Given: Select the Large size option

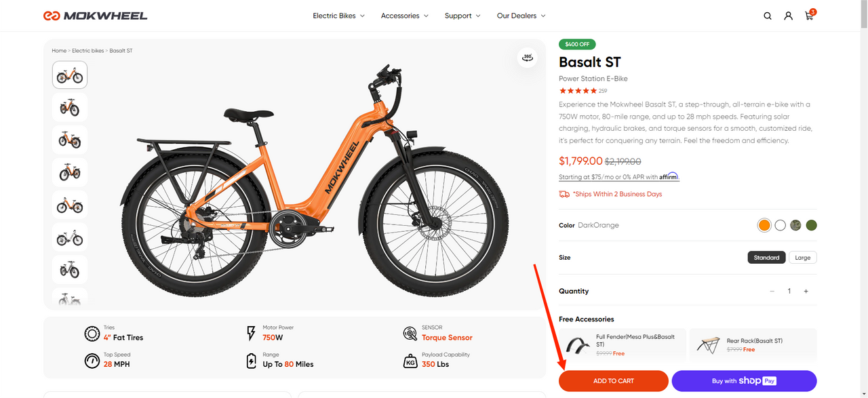Looking at the screenshot, I should (802, 258).
